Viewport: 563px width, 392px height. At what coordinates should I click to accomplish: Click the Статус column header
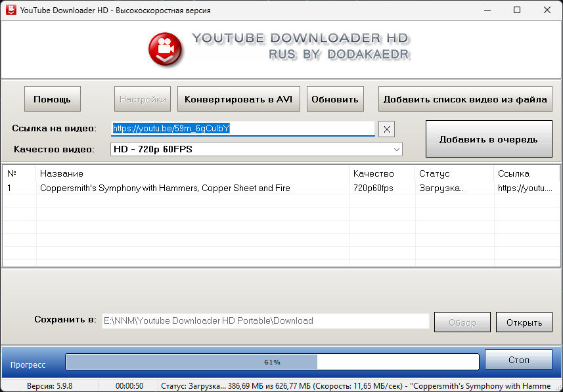tap(455, 173)
